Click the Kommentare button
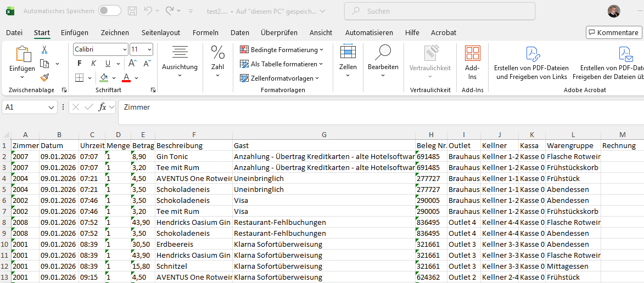The width and height of the screenshot is (644, 283). (x=613, y=32)
